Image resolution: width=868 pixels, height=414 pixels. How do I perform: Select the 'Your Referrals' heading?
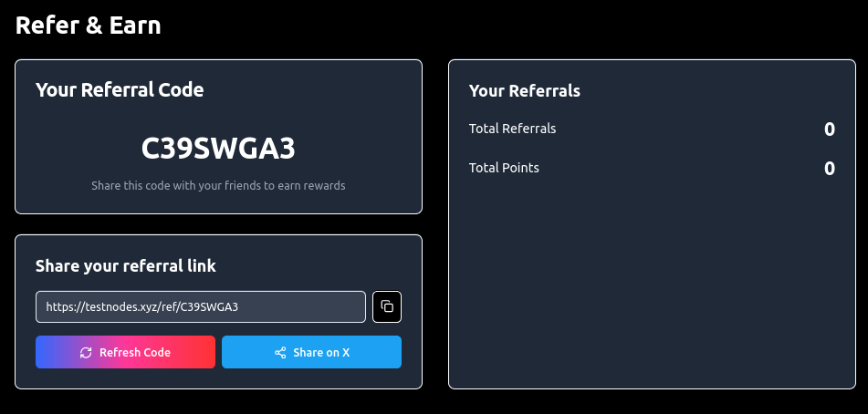(525, 90)
